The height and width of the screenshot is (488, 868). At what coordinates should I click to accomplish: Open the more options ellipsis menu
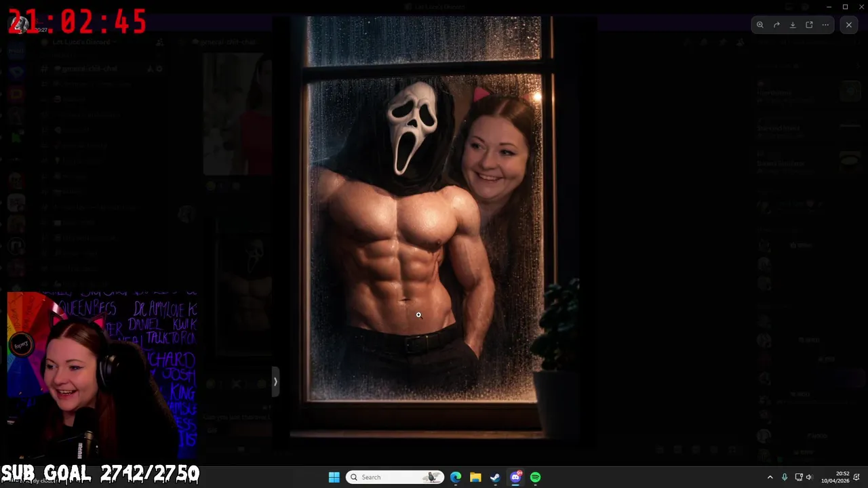click(x=825, y=25)
